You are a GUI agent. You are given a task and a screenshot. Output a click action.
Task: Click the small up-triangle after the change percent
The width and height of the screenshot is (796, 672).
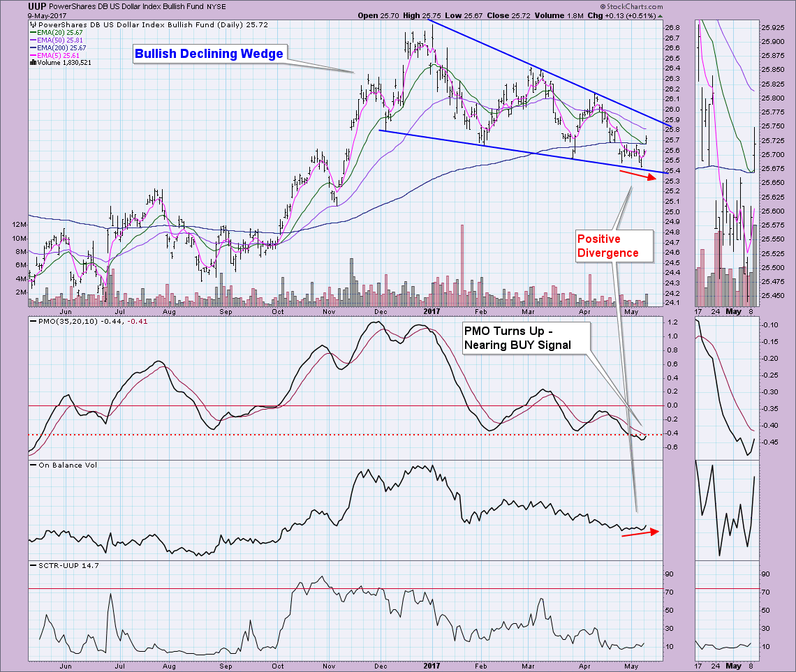[x=660, y=16]
